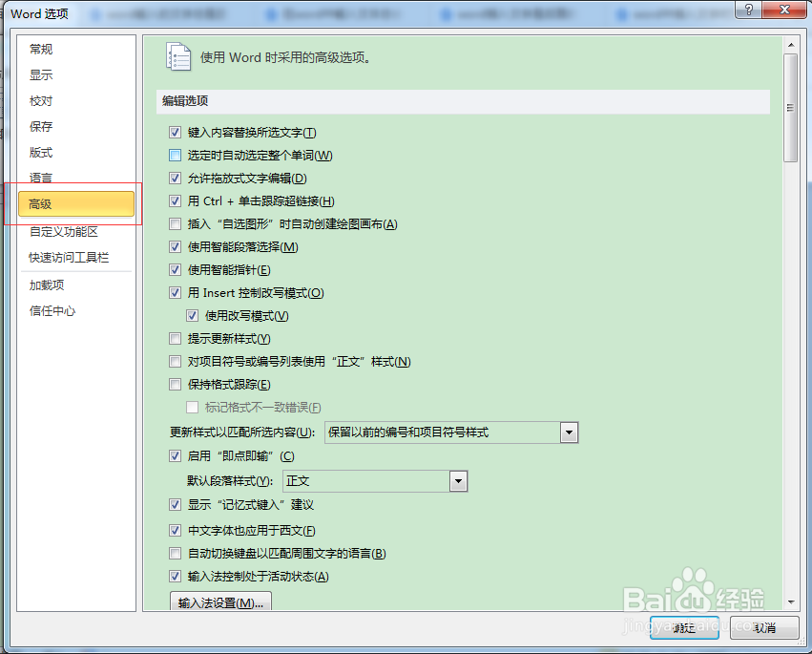This screenshot has height=654, width=812.
Task: Confirm settings with the 确定 button
Action: (x=684, y=627)
